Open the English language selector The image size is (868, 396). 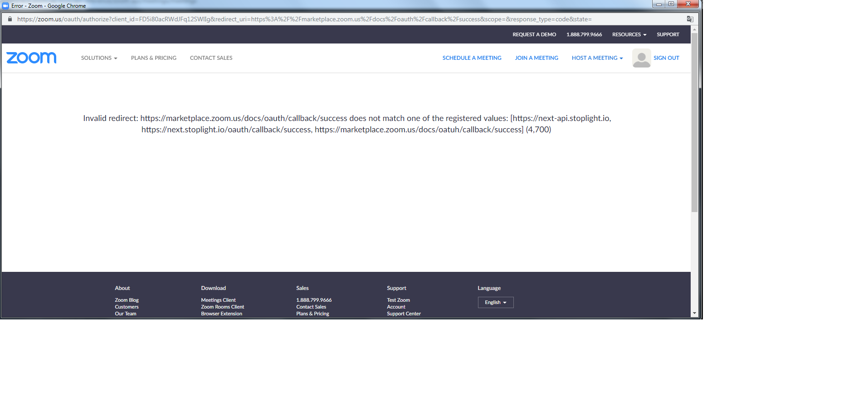click(x=496, y=302)
